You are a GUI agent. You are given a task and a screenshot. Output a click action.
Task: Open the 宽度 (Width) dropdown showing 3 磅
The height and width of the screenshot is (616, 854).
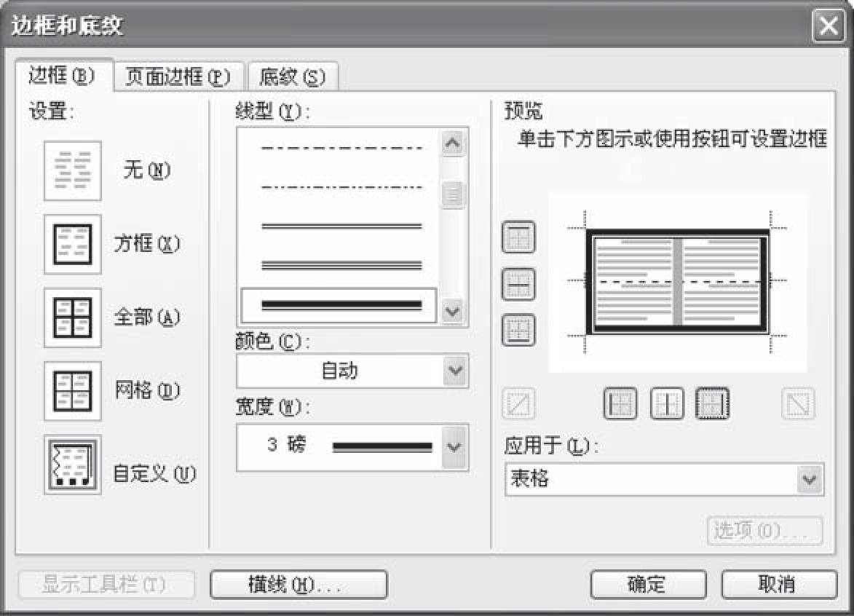(x=352, y=447)
